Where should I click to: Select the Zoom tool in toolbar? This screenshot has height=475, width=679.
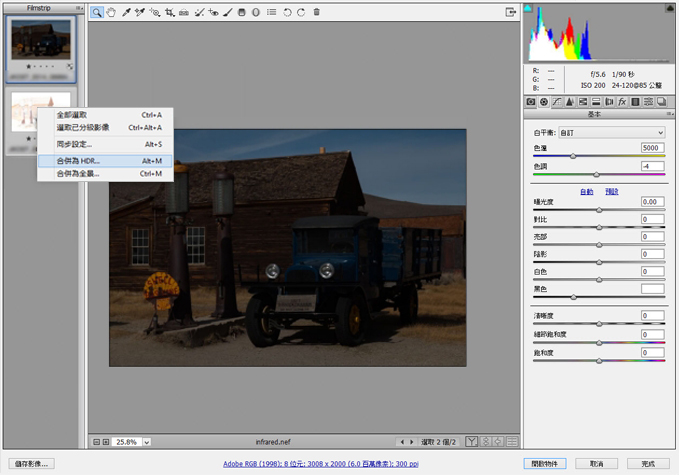[x=97, y=13]
